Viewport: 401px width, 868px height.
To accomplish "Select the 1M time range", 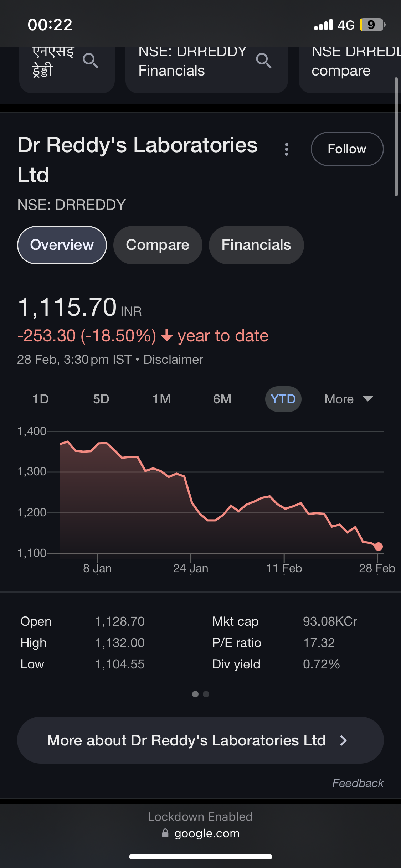I will tap(161, 399).
